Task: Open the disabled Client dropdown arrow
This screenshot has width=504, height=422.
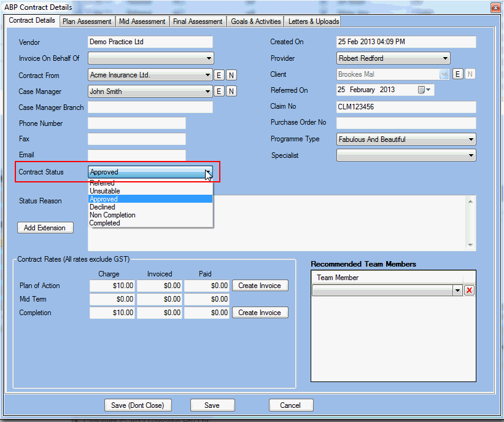Action: [x=444, y=74]
